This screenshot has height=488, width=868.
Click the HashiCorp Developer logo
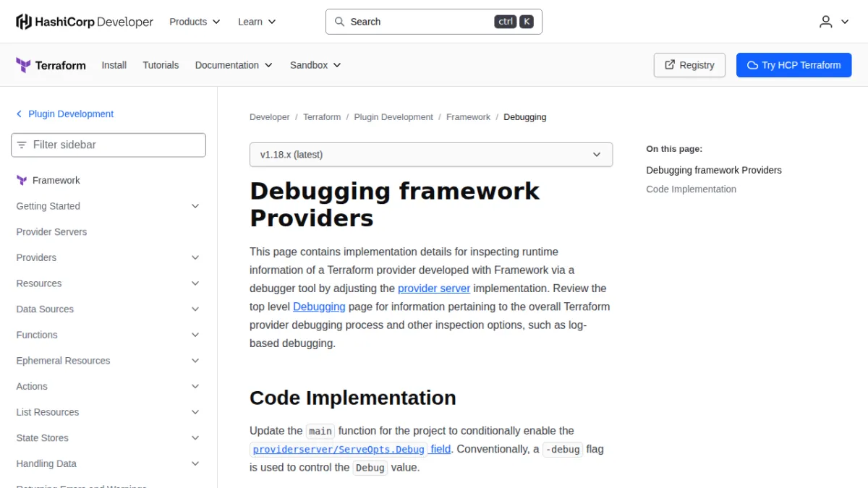pyautogui.click(x=85, y=22)
